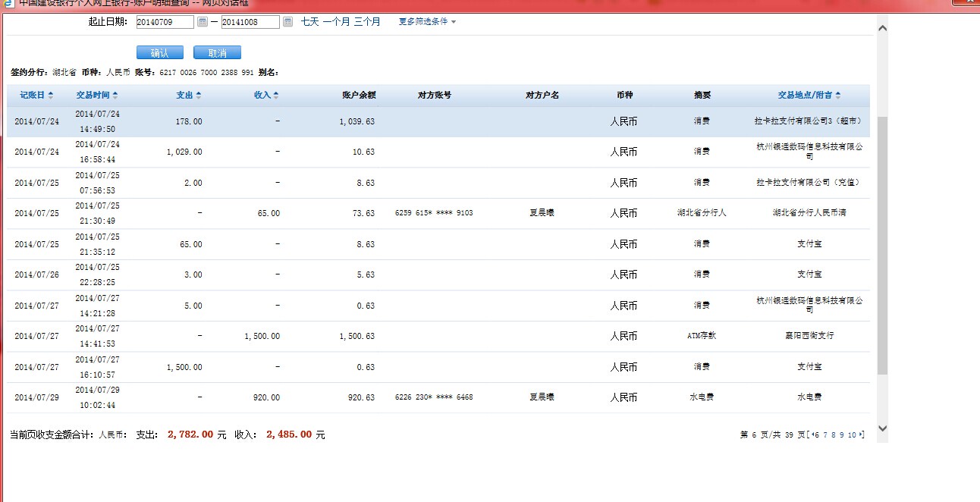Image resolution: width=980 pixels, height=502 pixels.
Task: Sort by 支出 column arrows
Action: click(199, 96)
